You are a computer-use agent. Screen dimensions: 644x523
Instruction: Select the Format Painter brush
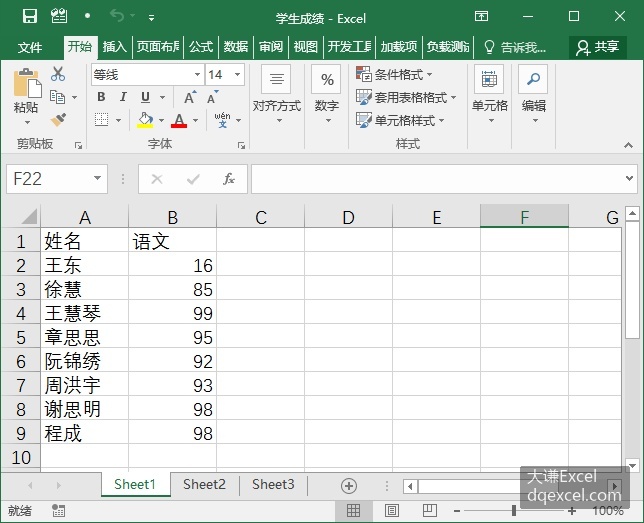point(58,120)
